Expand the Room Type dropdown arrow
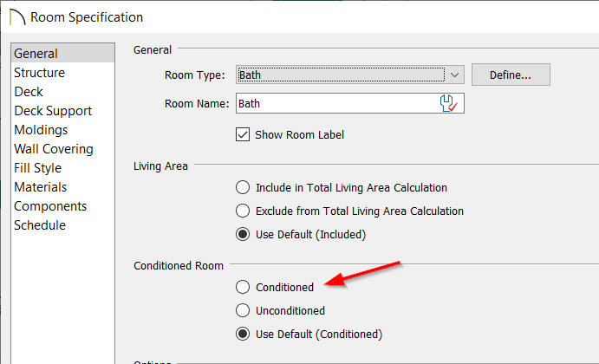The height and width of the screenshot is (364, 599). (x=454, y=75)
